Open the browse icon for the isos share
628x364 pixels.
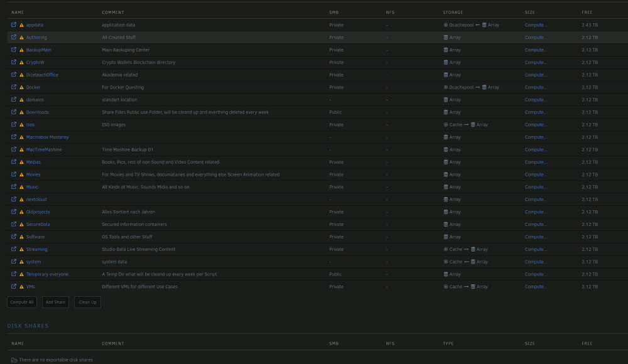click(14, 124)
